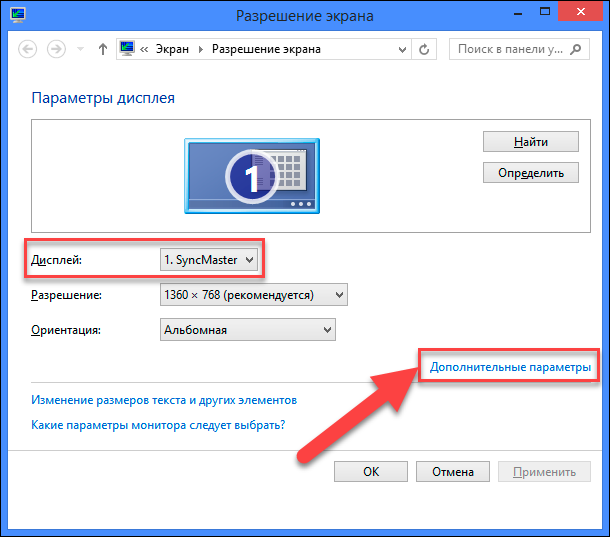
Task: Click the Экран breadcrumb in address bar
Action: click(169, 49)
